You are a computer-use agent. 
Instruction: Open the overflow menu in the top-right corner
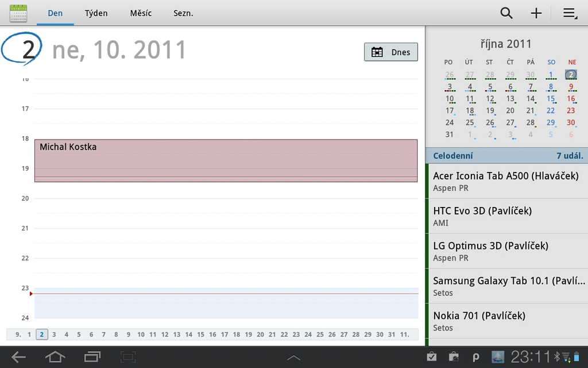569,13
